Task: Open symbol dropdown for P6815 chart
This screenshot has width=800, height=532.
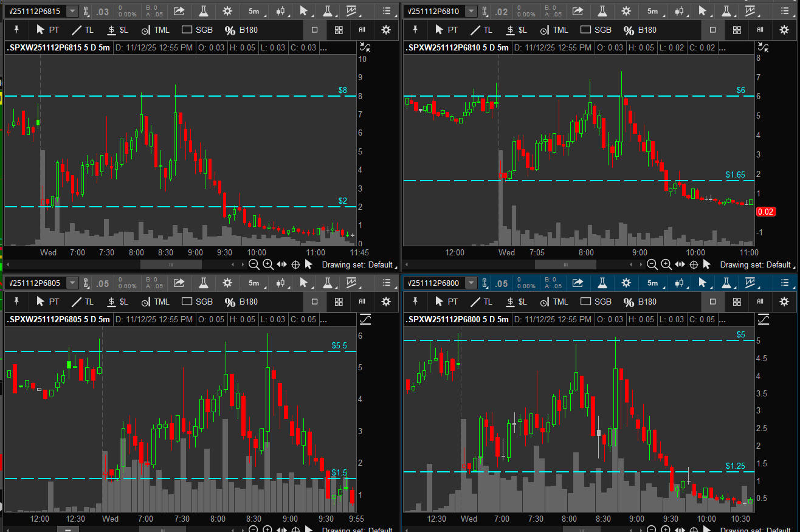Action: click(72, 11)
